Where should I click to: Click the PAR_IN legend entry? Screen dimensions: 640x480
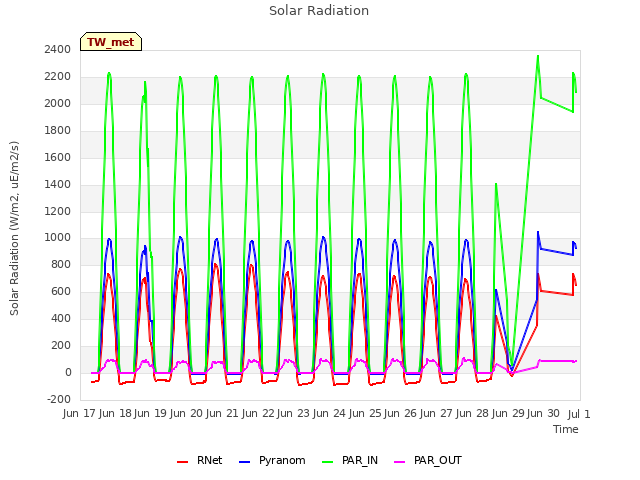(350, 460)
